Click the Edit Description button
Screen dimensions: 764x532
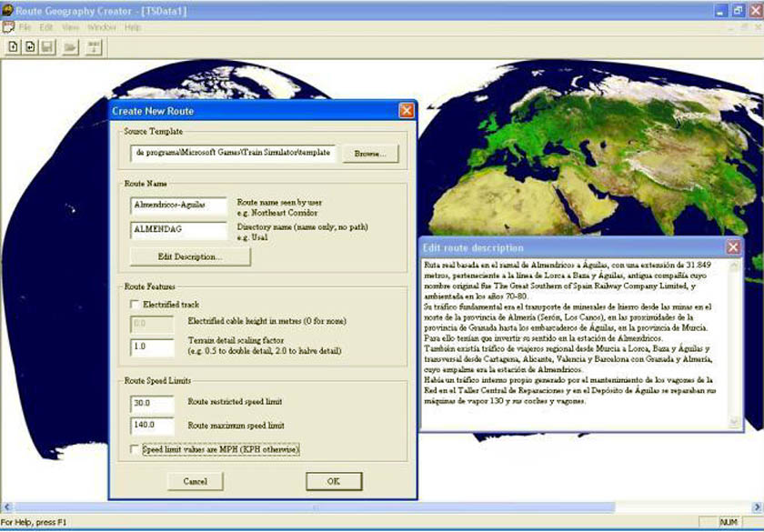pos(190,256)
